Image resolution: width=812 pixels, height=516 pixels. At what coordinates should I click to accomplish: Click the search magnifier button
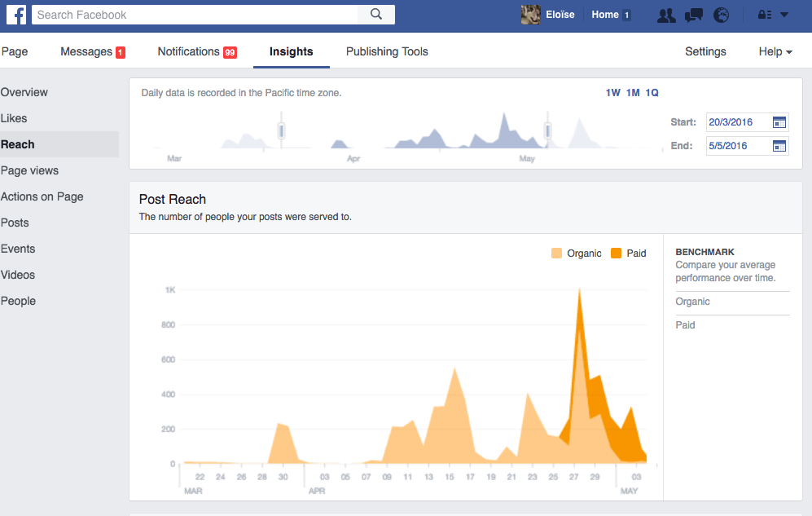point(375,15)
